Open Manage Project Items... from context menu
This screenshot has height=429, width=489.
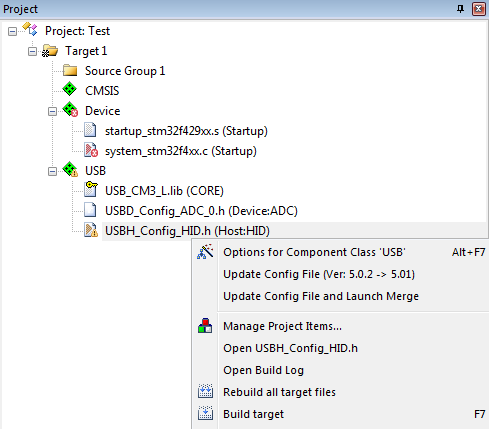(340, 326)
